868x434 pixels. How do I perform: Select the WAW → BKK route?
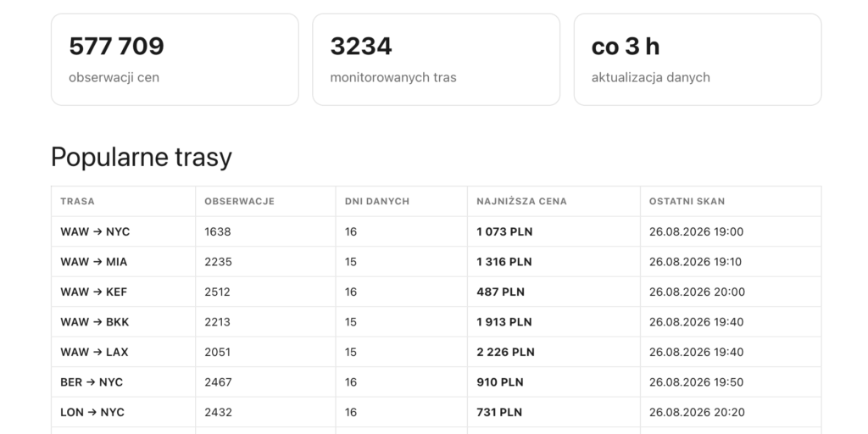pos(95,322)
